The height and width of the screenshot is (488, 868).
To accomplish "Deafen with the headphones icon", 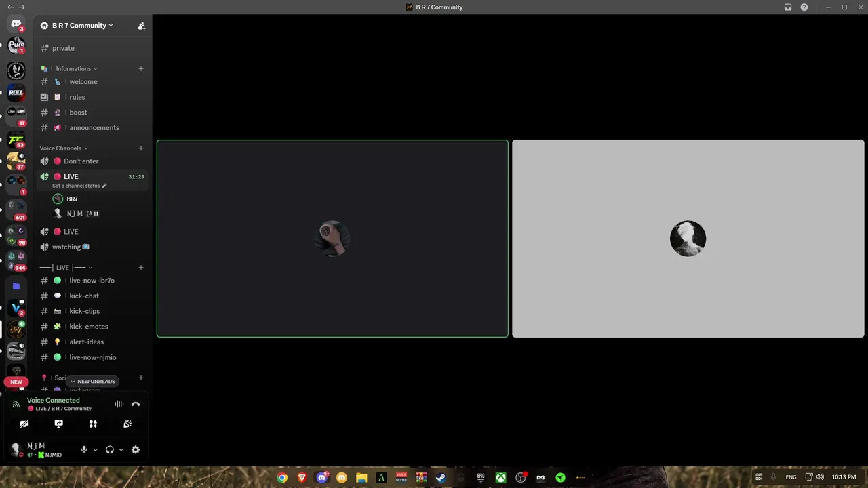I will point(110,449).
